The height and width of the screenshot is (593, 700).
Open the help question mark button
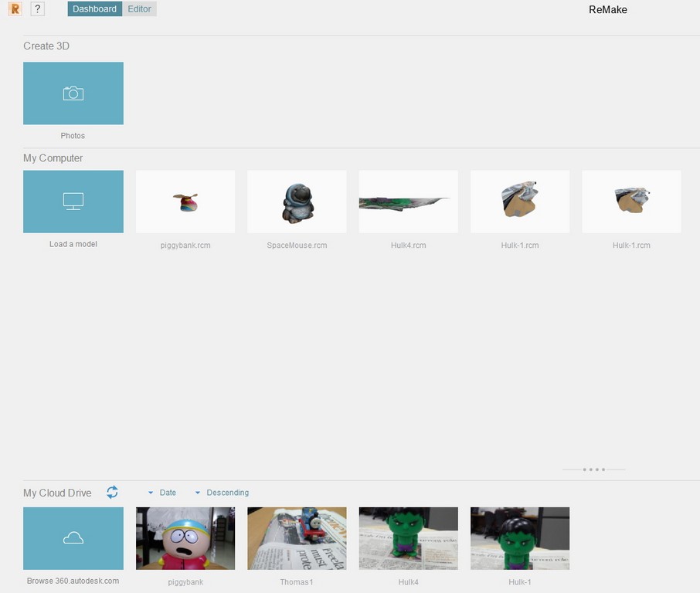point(38,8)
